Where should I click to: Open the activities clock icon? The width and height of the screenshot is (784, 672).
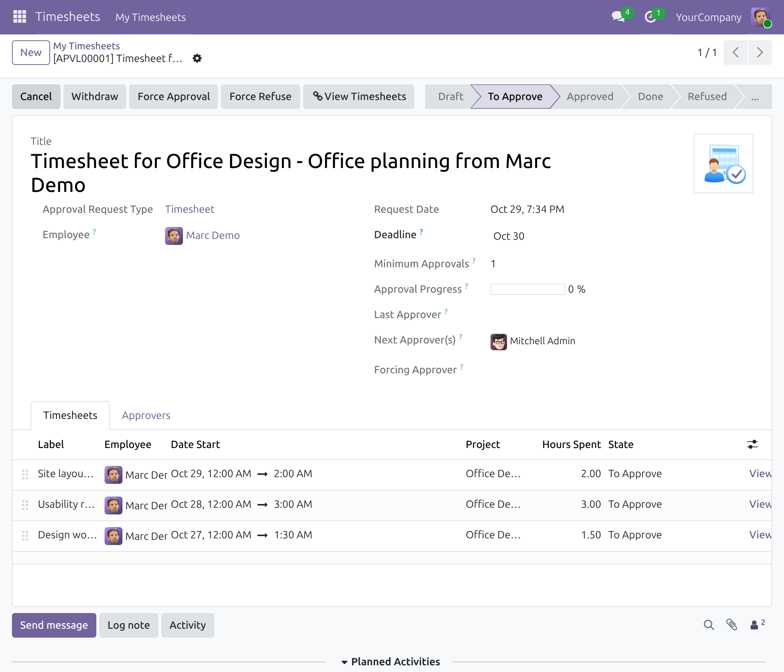click(650, 17)
